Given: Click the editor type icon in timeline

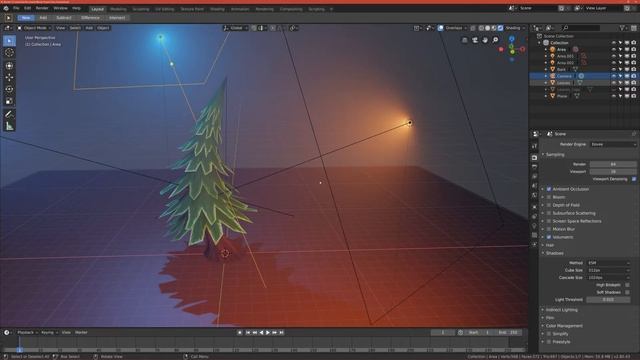Looking at the screenshot, I should 7,333.
